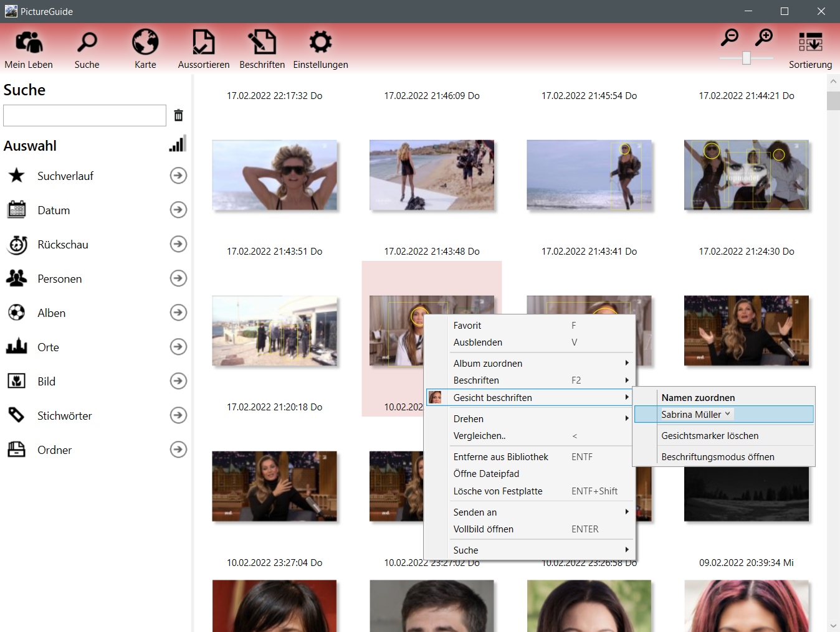Expand Suchverlauf with its arrow button
This screenshot has width=840, height=632.
[178, 176]
